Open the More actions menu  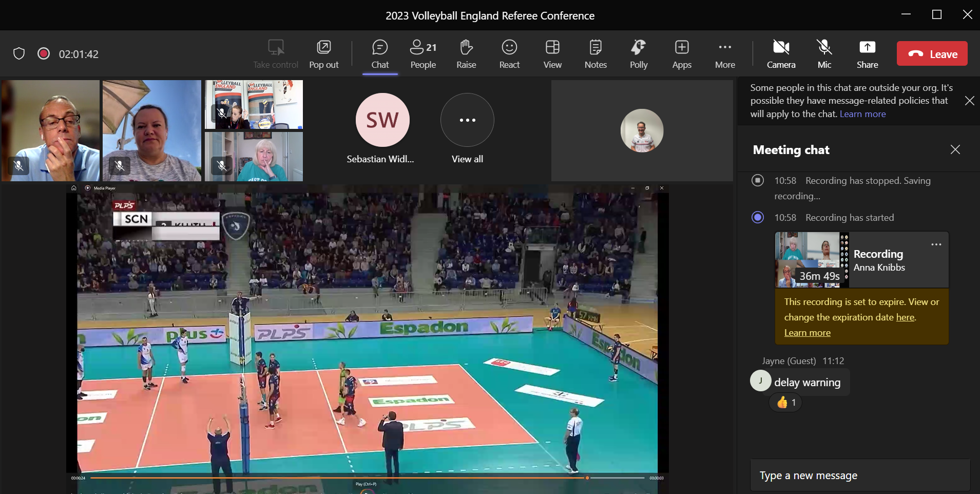coord(725,54)
